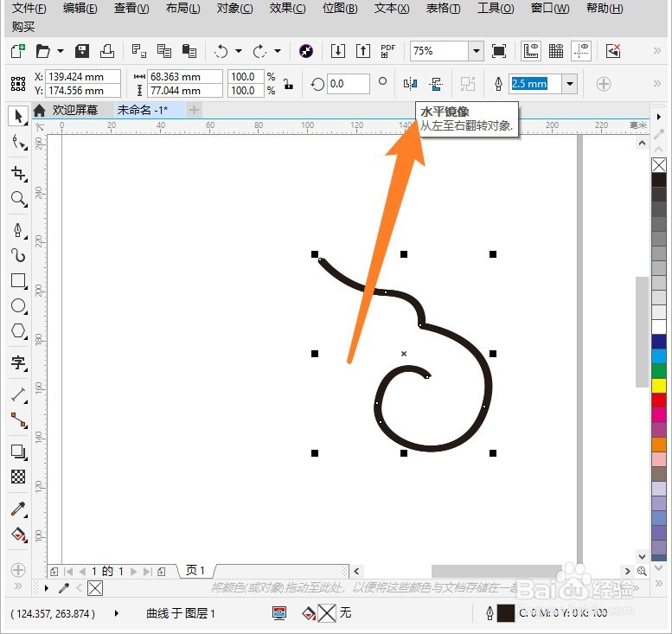Select the Ellipse tool
This screenshot has height=634, width=672.
[x=18, y=305]
